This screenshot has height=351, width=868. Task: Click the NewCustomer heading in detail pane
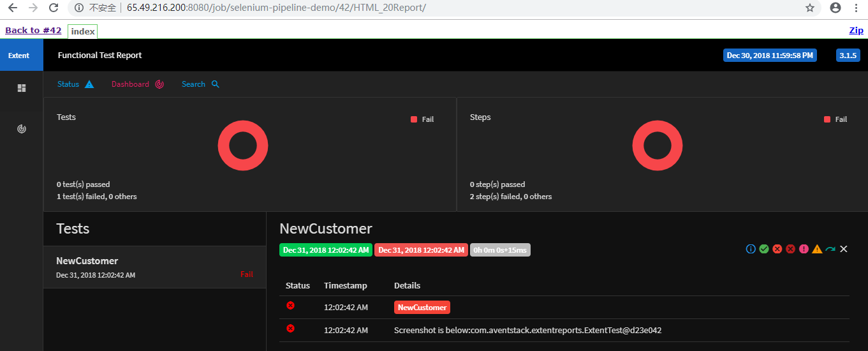(326, 228)
